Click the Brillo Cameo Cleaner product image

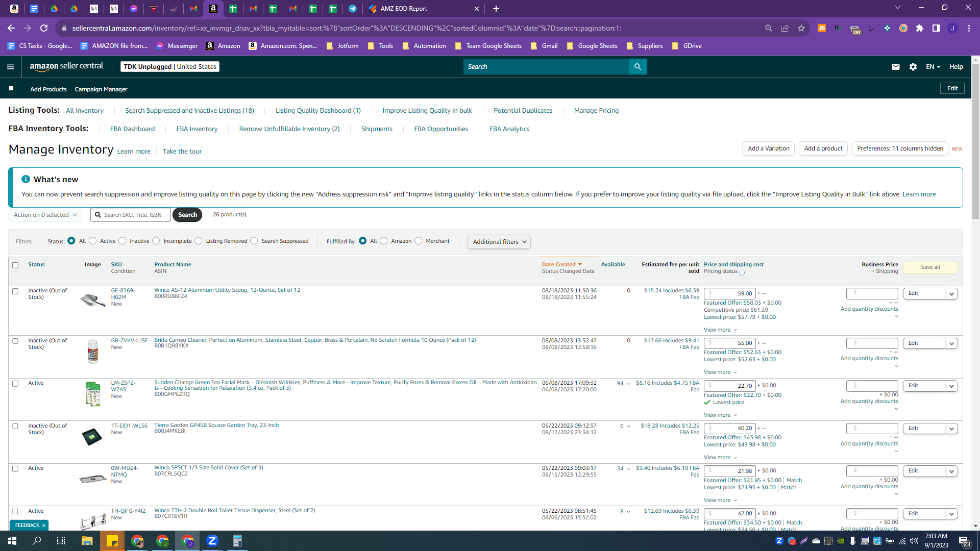click(92, 352)
